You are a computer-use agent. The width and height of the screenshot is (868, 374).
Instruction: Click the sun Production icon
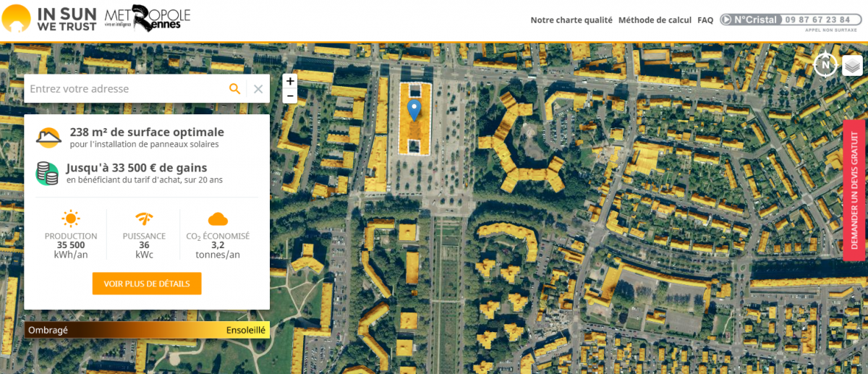tap(70, 218)
